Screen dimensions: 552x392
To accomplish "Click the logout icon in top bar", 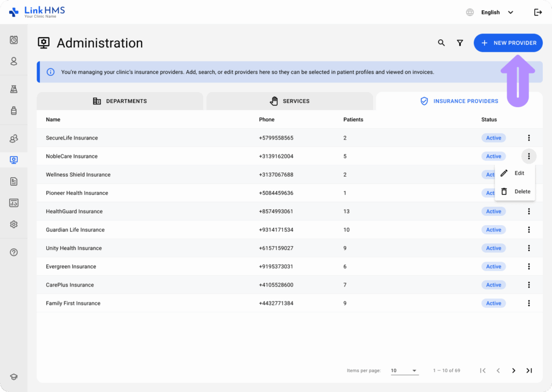I will 537,12.
